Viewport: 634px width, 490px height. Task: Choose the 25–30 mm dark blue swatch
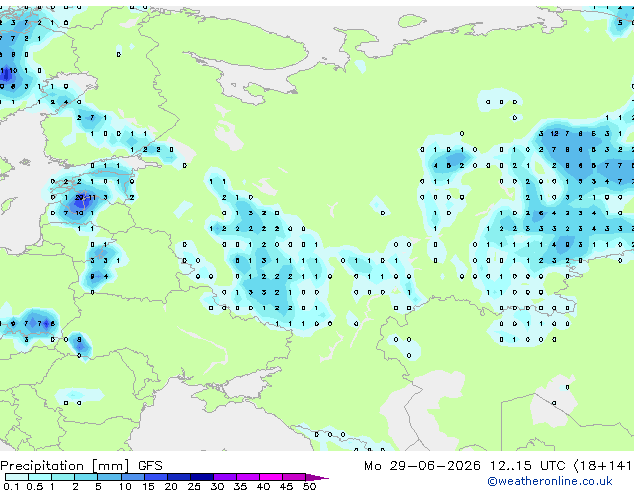coord(202,477)
